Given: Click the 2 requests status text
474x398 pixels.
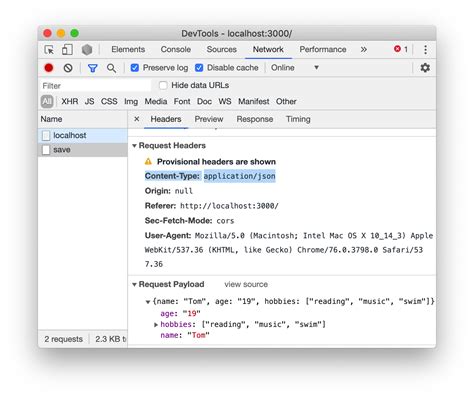Looking at the screenshot, I should [63, 339].
